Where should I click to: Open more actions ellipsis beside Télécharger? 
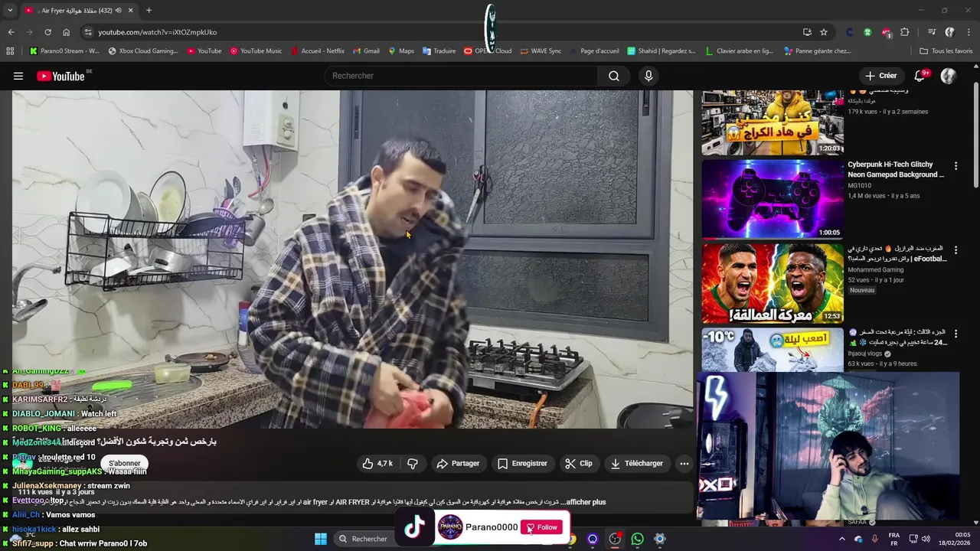point(684,463)
